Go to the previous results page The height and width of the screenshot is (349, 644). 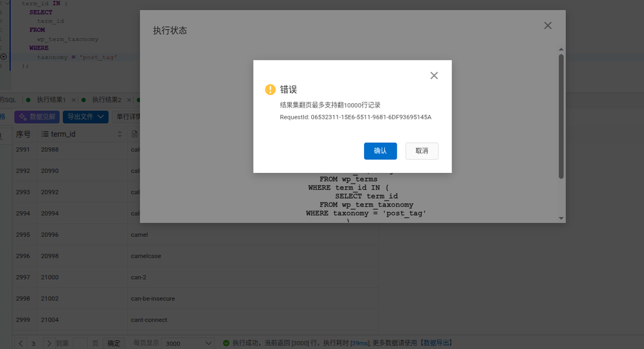[21, 343]
